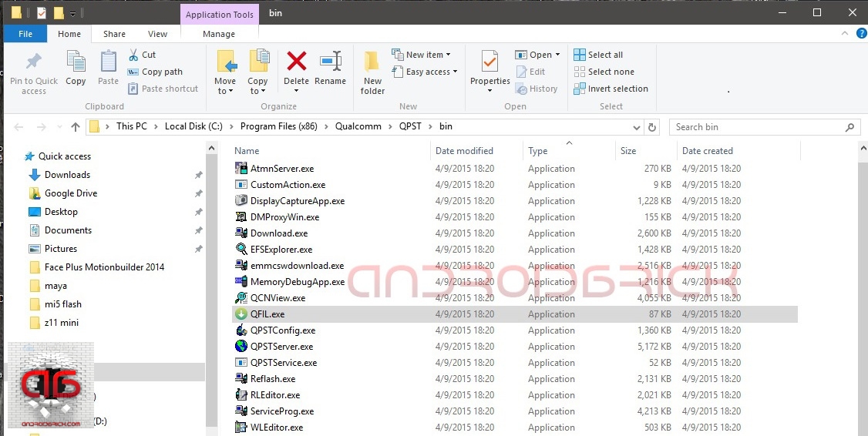868x436 pixels.
Task: Open Properties via the checkmark icon
Action: [x=490, y=62]
